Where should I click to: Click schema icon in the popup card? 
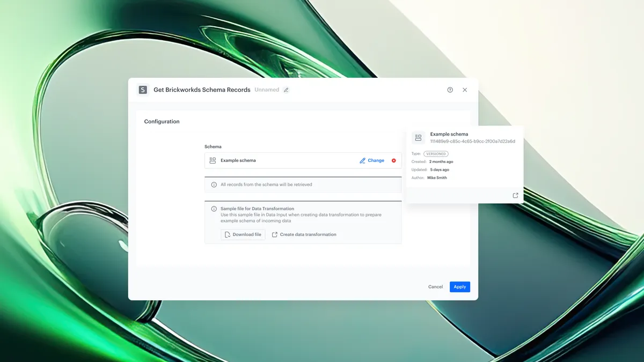pos(419,137)
